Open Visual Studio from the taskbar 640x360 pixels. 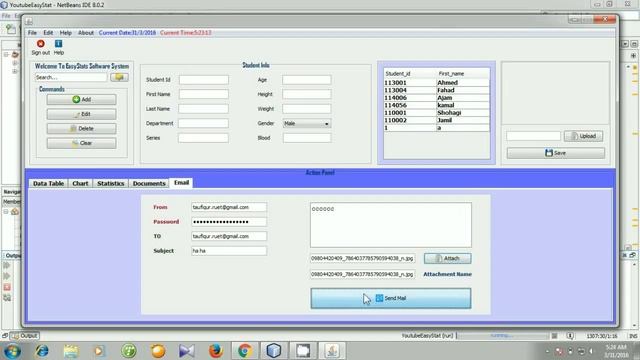coord(187,351)
